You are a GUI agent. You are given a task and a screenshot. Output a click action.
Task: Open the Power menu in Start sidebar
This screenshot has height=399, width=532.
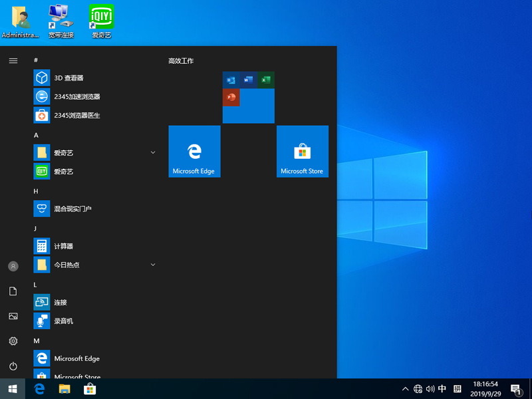[13, 366]
